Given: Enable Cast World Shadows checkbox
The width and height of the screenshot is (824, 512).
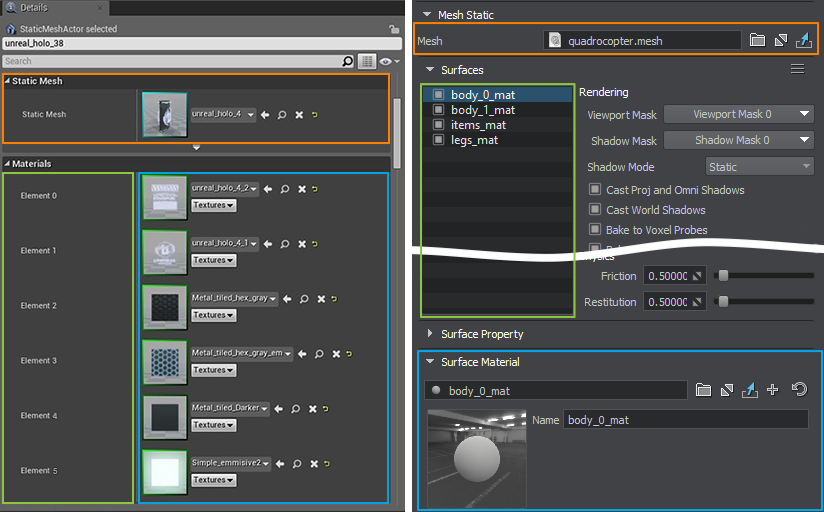Looking at the screenshot, I should [x=595, y=210].
